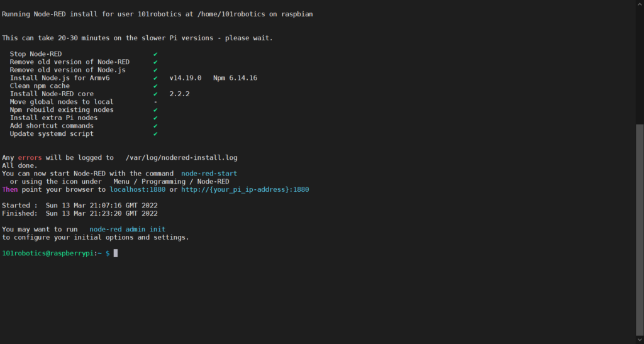Click 'Npm 6.14.16' text
The height and width of the screenshot is (344, 644).
click(x=235, y=78)
